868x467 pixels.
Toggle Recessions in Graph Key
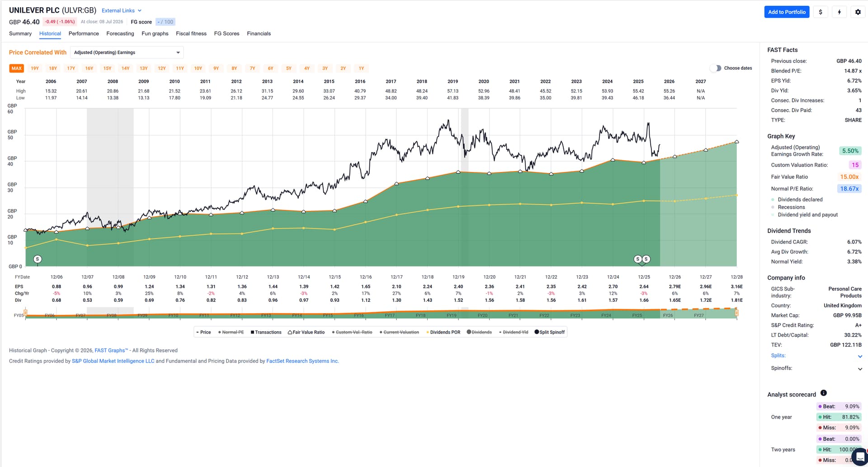pyautogui.click(x=788, y=207)
